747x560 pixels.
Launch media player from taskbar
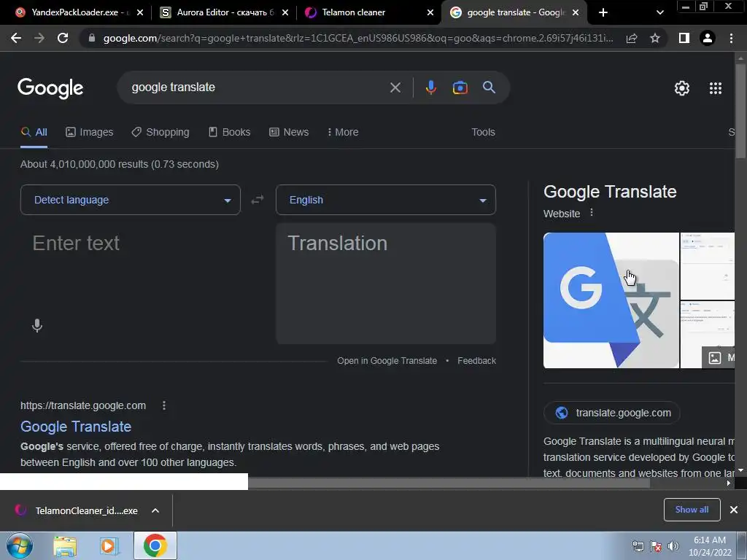(x=109, y=546)
